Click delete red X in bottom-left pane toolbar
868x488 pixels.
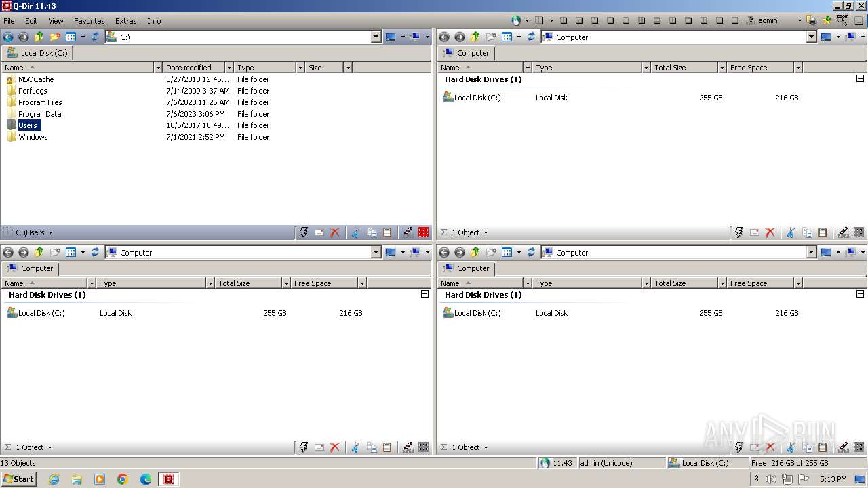(x=335, y=447)
